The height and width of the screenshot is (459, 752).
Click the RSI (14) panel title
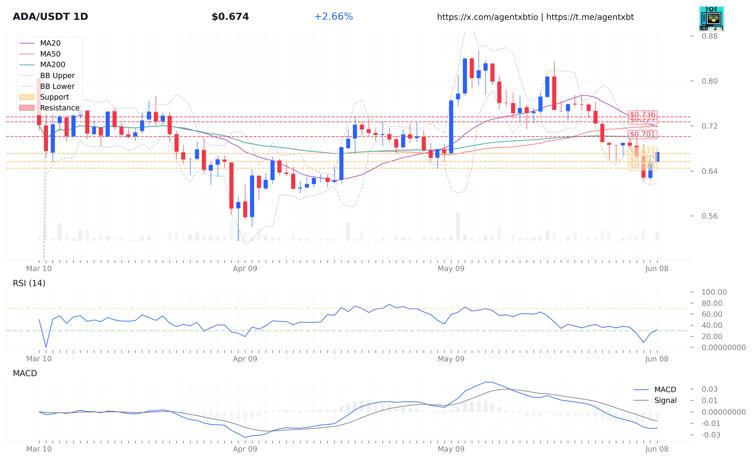point(29,284)
